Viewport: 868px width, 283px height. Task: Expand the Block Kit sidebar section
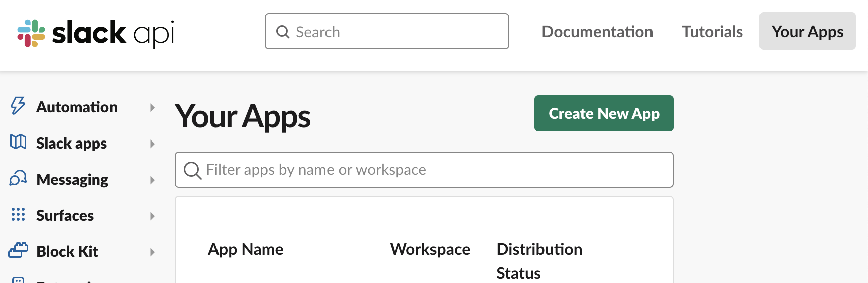(x=152, y=252)
